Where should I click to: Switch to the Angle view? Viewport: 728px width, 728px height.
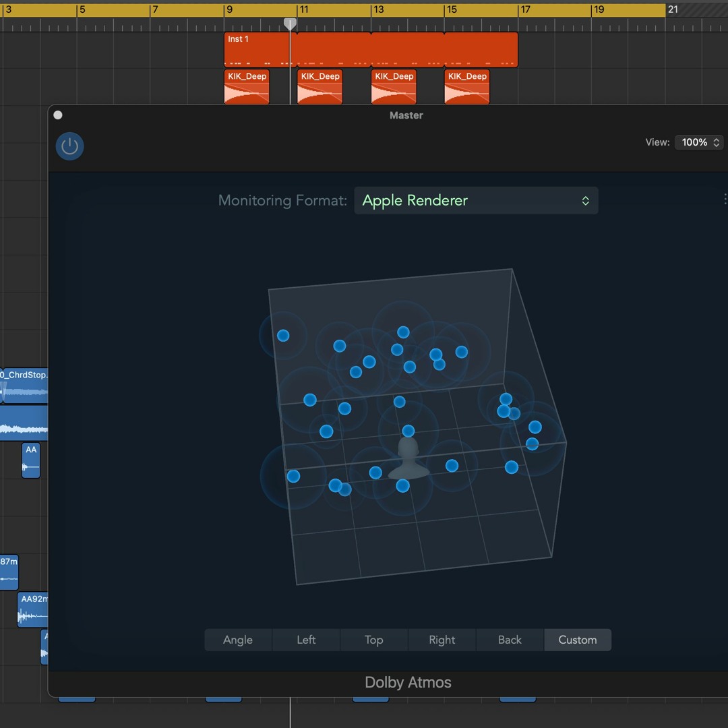tap(238, 640)
